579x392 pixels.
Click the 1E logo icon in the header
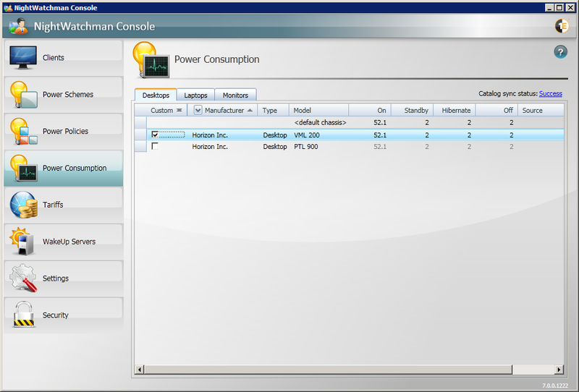(x=562, y=27)
